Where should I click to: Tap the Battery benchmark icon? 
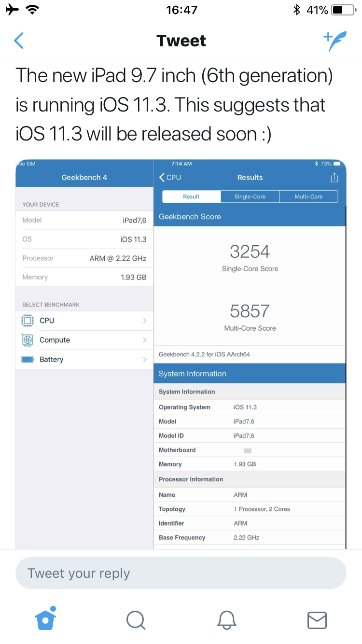click(28, 359)
